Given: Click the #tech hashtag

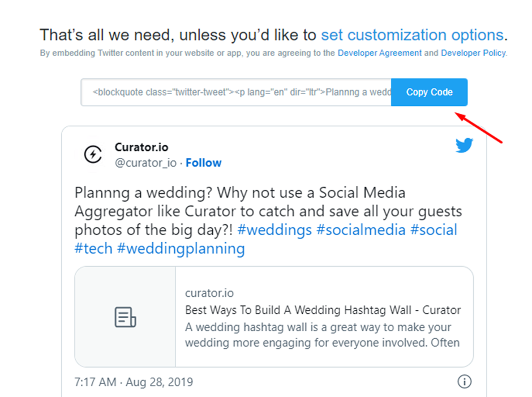Looking at the screenshot, I should click(x=93, y=249).
